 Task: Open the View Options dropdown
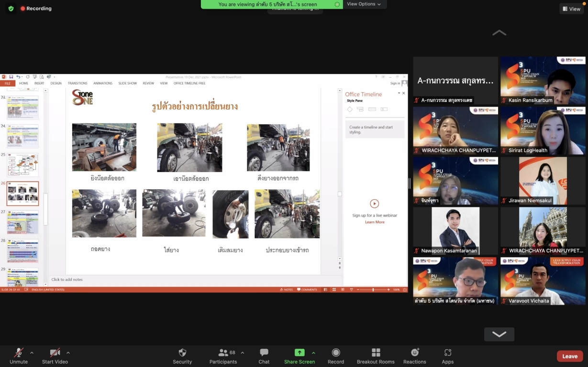tap(364, 4)
